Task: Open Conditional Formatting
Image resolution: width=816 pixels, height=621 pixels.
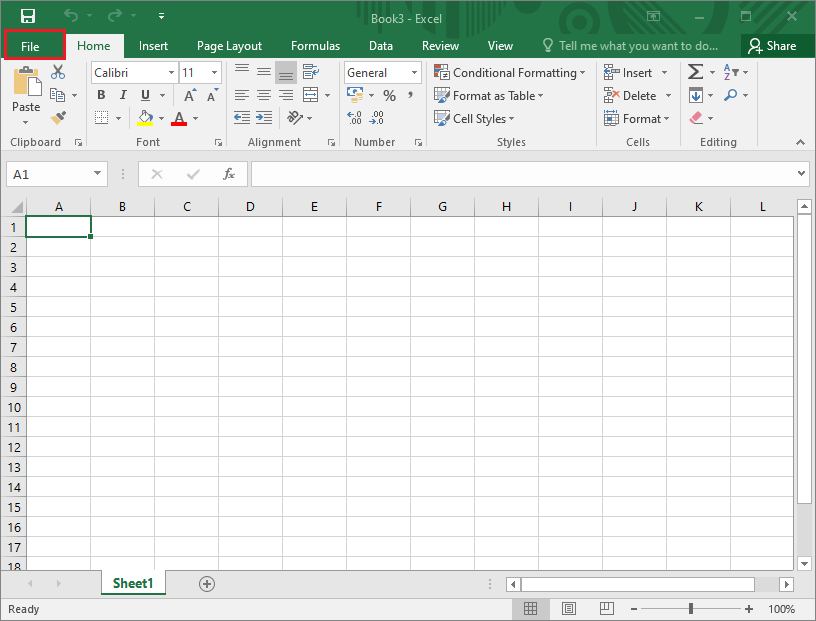Action: coord(510,72)
